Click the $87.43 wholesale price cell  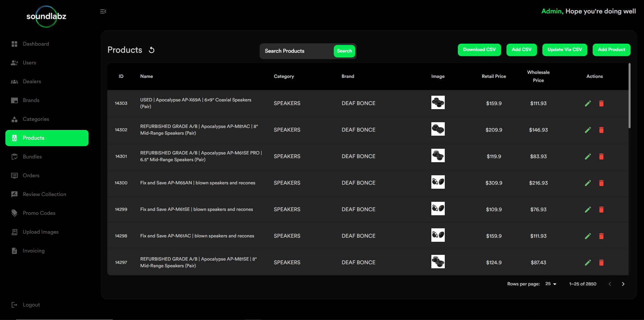(x=538, y=263)
